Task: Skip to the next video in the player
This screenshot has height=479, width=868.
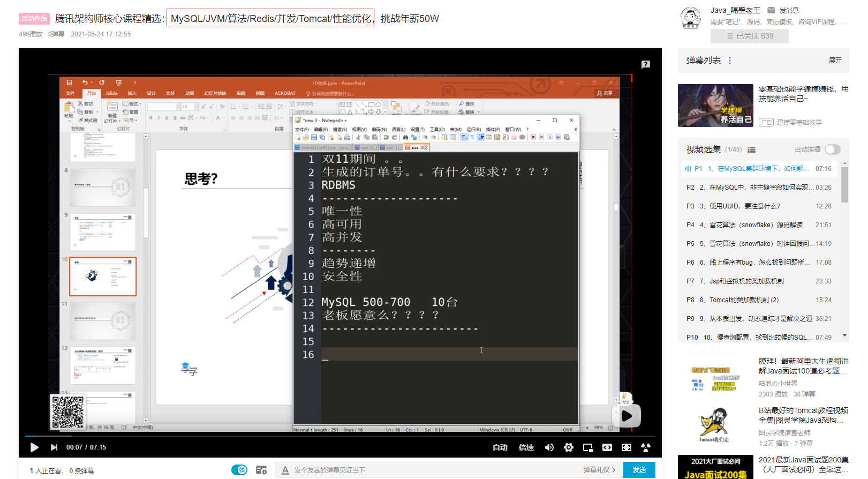Action: pyautogui.click(x=54, y=447)
